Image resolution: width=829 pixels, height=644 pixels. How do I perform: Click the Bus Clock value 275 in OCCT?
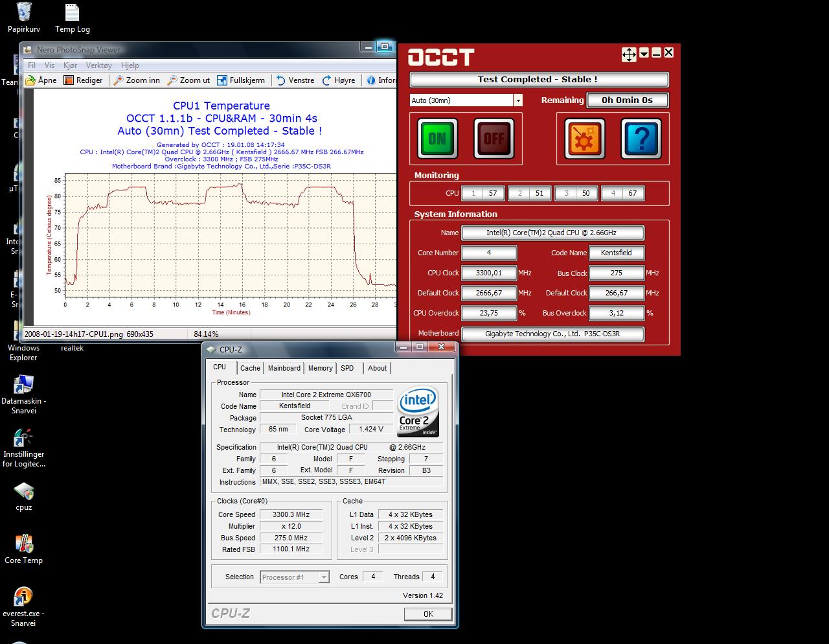coord(616,273)
